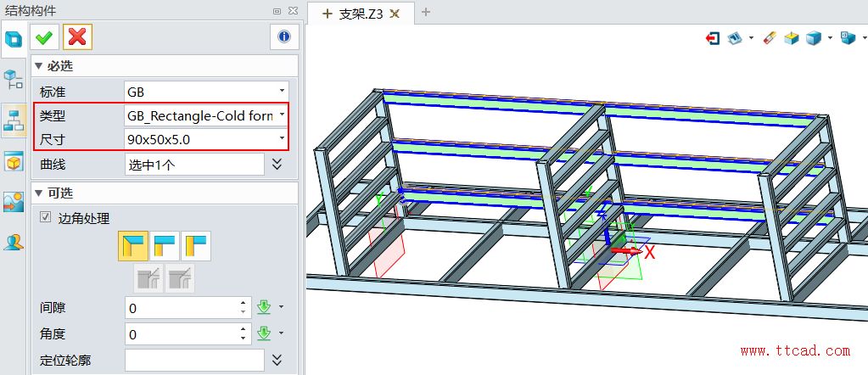
Task: Click green arrow beside 间隙 field
Action: [264, 307]
